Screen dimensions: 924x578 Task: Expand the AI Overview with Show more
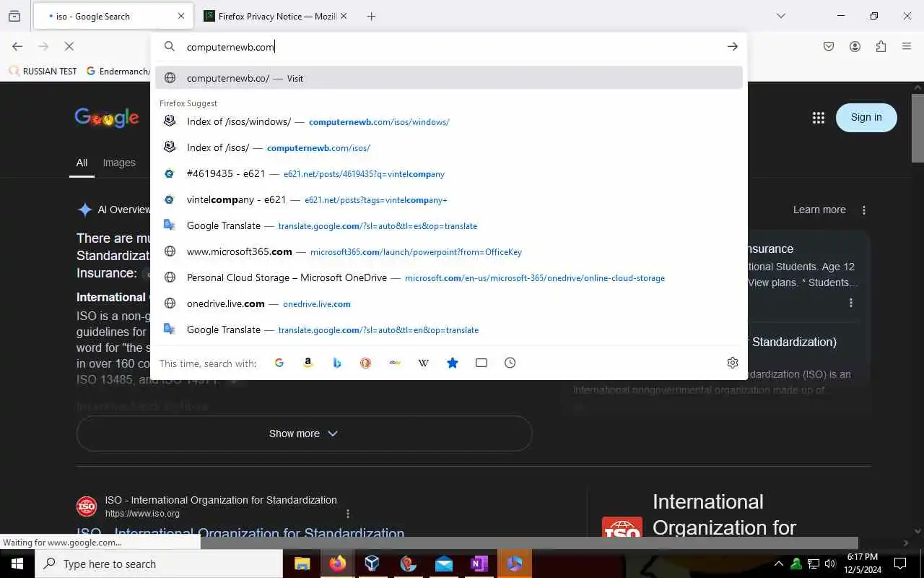(x=304, y=433)
